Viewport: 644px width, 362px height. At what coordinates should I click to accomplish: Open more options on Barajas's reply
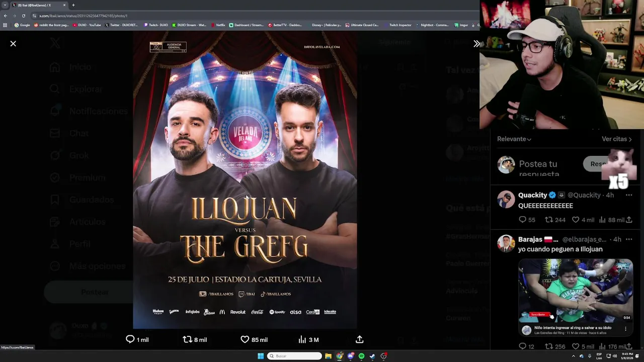628,239
